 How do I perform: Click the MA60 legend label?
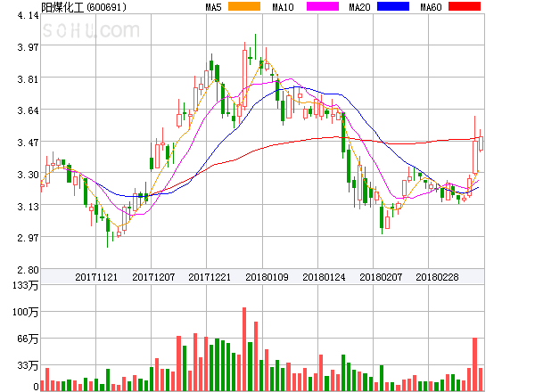pos(431,7)
